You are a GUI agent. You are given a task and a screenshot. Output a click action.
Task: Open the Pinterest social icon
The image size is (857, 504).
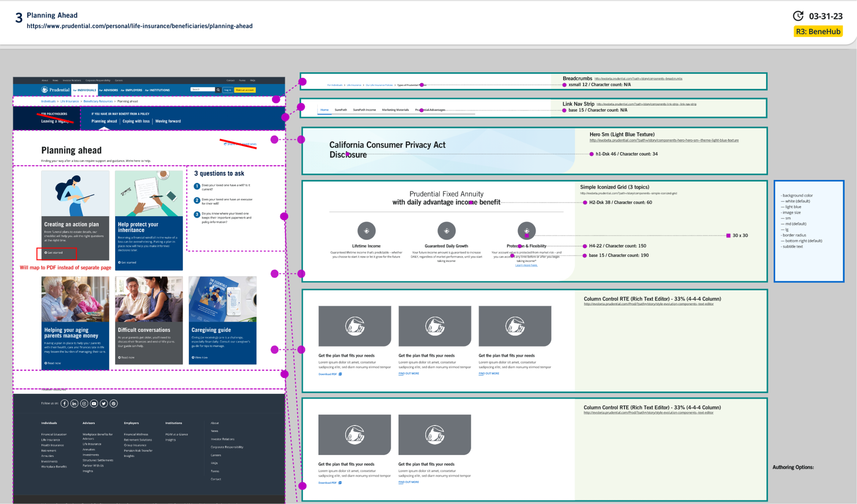[x=114, y=404]
